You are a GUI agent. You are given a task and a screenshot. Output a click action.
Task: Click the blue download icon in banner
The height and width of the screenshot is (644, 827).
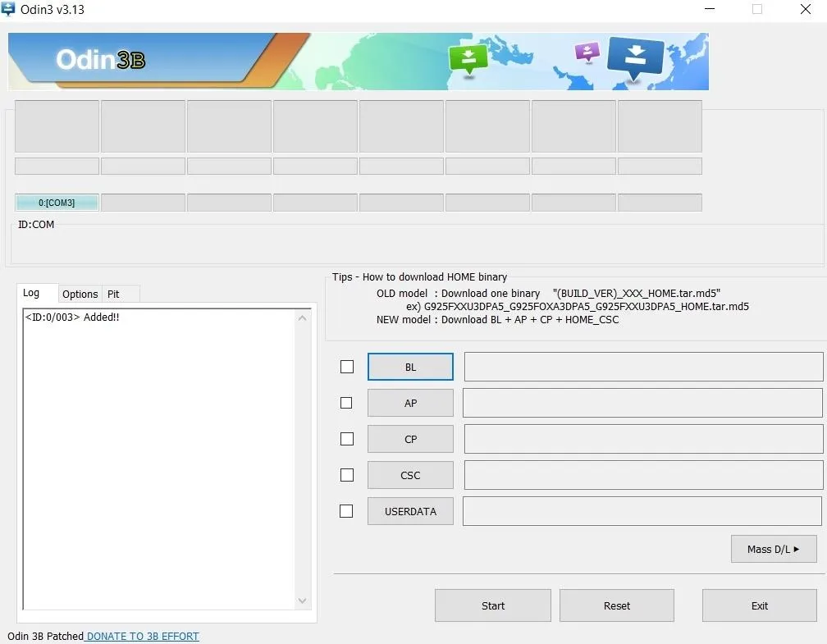tap(636, 57)
